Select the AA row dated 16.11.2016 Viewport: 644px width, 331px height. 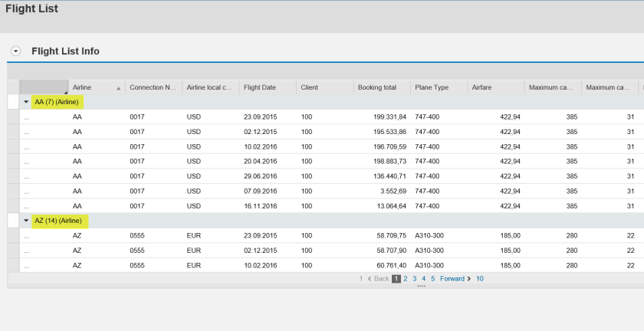pos(13,206)
